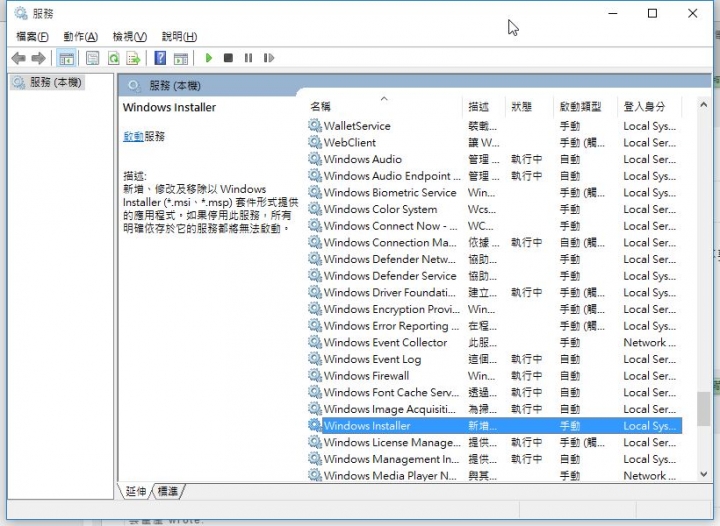The height and width of the screenshot is (526, 720).
Task: Click the Windows Installer heading in the detail pane
Action: (169, 107)
